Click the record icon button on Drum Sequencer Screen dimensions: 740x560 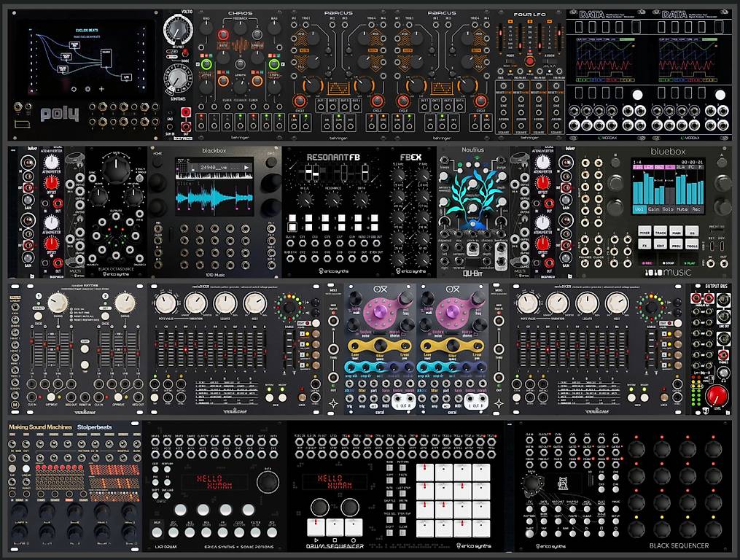pyautogui.click(x=354, y=527)
